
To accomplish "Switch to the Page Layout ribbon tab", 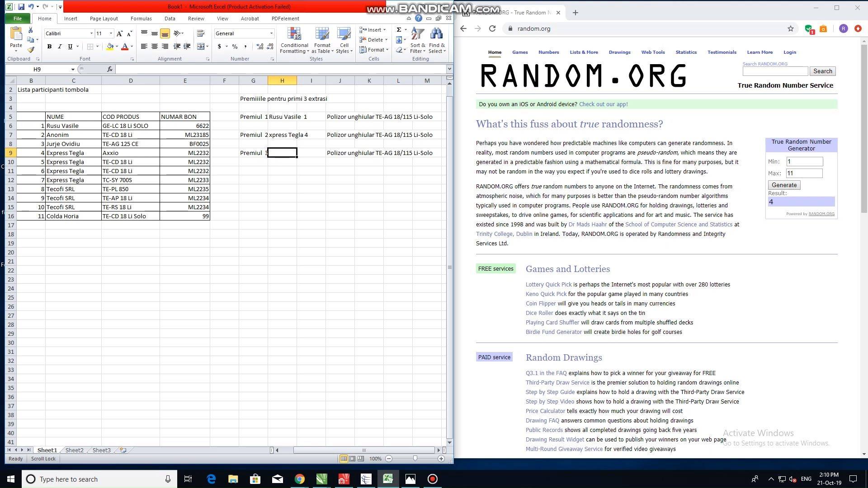I will pos(104,19).
